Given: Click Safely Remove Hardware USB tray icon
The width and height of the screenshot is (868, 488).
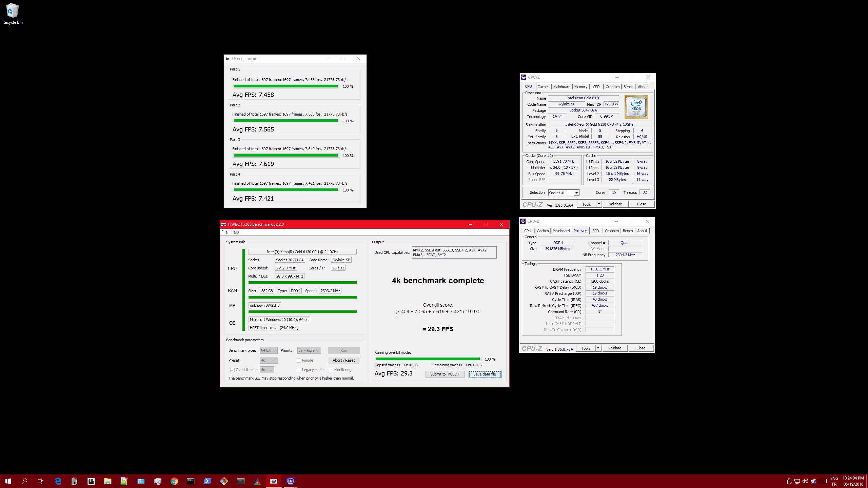Looking at the screenshot, I should pyautogui.click(x=789, y=481).
